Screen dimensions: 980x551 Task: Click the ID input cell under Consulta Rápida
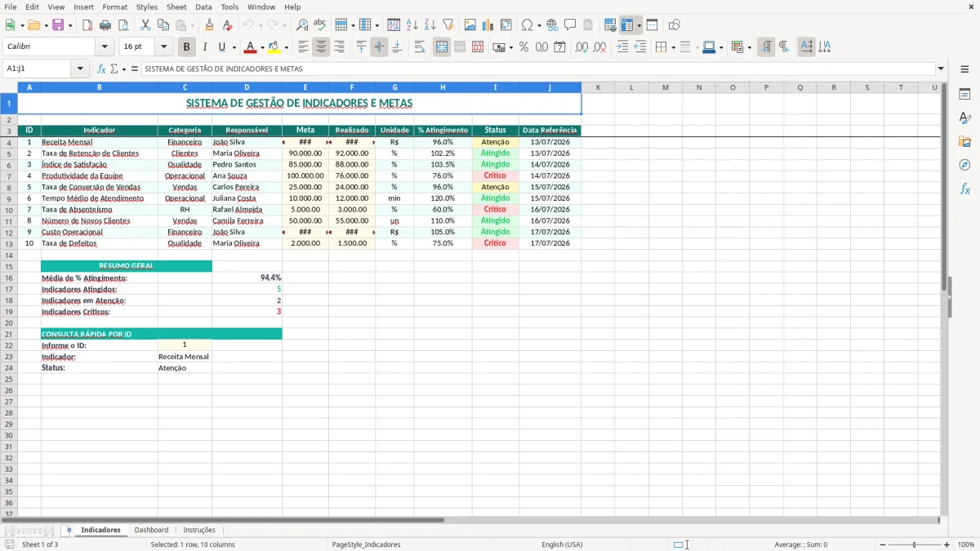pyautogui.click(x=185, y=345)
